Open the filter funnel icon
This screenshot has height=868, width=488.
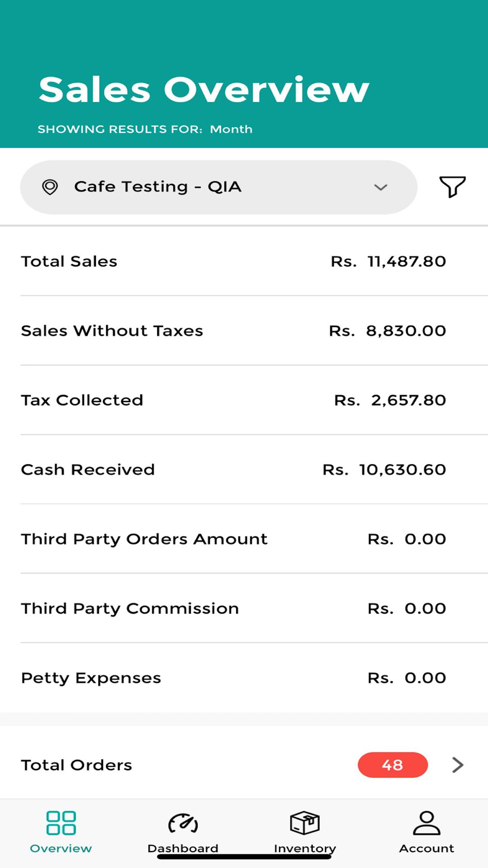452,186
